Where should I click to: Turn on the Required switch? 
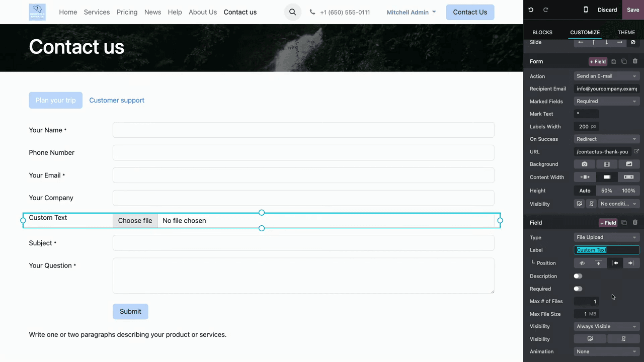(578, 289)
